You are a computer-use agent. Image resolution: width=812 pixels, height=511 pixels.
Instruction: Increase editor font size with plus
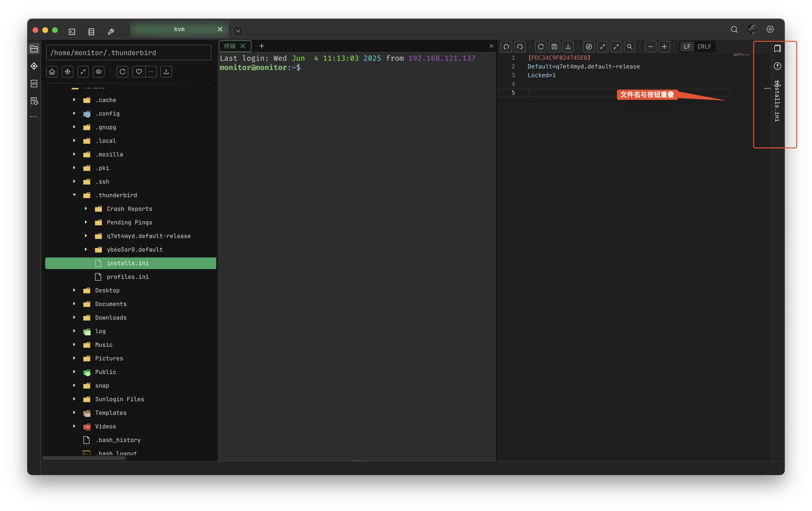click(x=664, y=47)
